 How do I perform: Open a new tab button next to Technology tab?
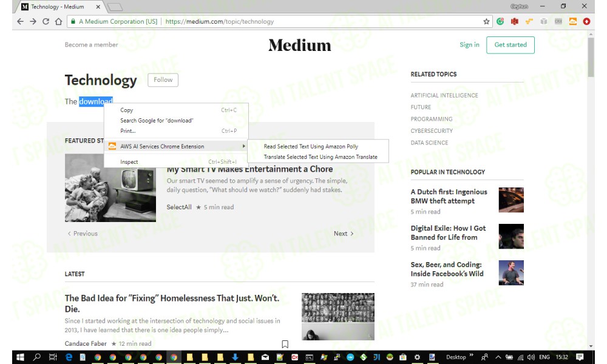pyautogui.click(x=115, y=7)
